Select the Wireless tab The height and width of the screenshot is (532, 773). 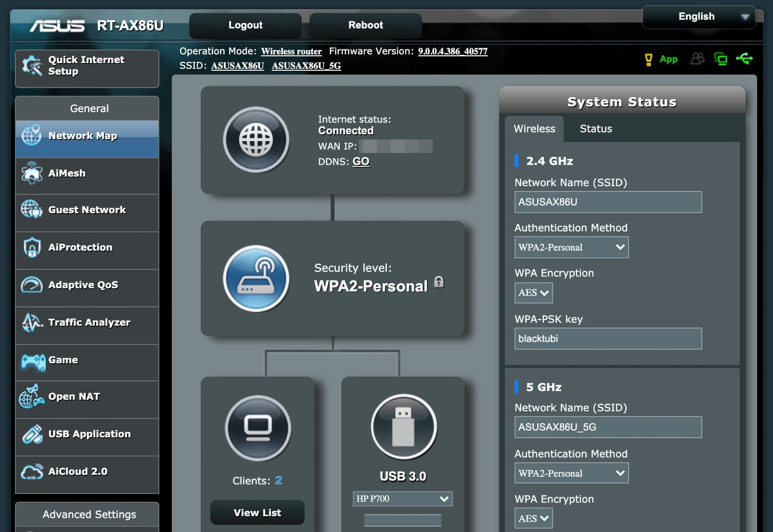tap(533, 128)
